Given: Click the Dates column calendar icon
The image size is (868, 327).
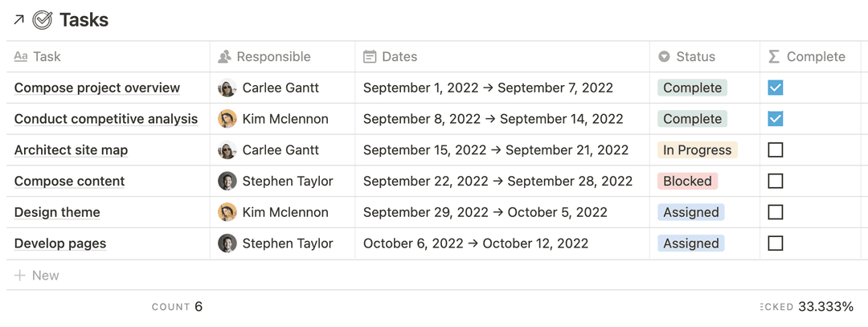Looking at the screenshot, I should click(x=370, y=56).
